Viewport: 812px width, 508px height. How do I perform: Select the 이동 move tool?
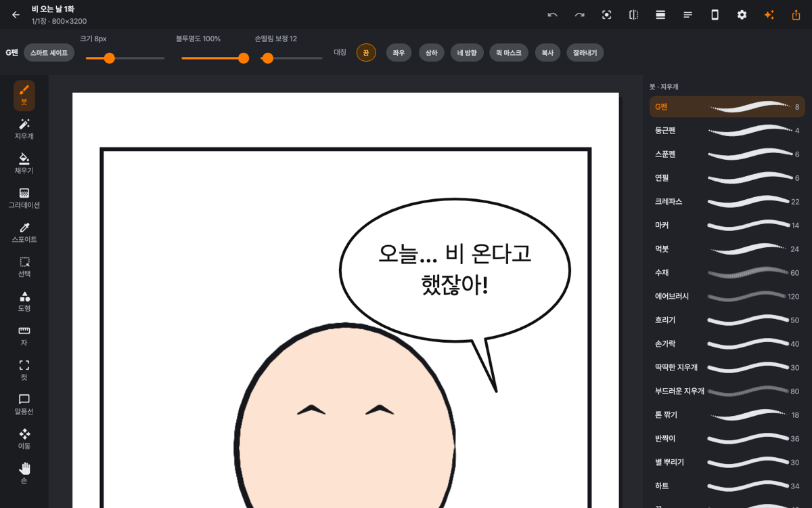(x=24, y=440)
